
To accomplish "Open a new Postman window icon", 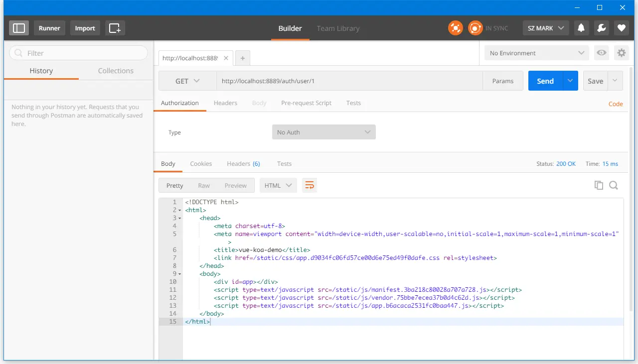I will 115,28.
